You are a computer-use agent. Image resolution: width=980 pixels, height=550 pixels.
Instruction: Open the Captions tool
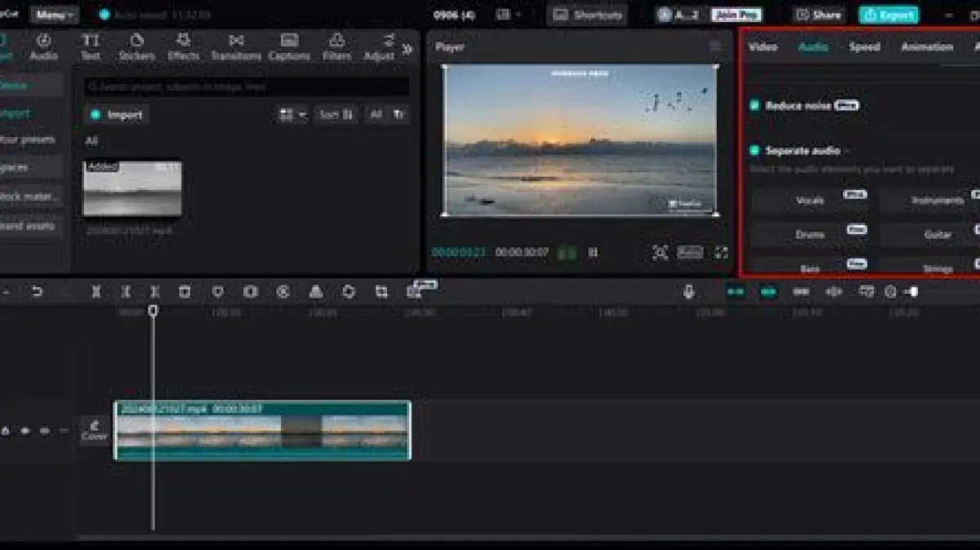(289, 47)
